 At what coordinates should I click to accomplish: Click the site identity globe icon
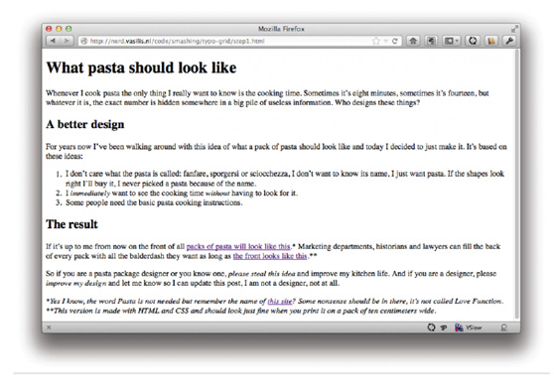click(84, 42)
